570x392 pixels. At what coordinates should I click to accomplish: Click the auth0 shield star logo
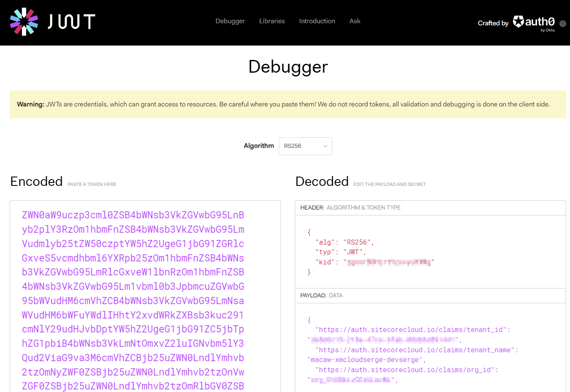point(518,21)
